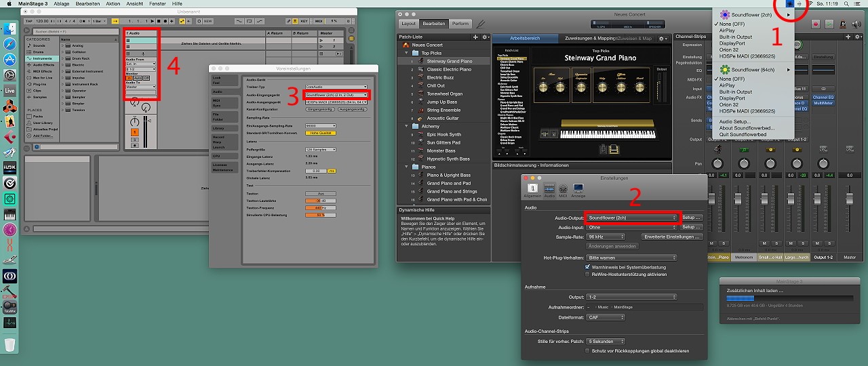Click Erweiterte Einstellungen button
Image resolution: width=868 pixels, height=366 pixels.
671,237
